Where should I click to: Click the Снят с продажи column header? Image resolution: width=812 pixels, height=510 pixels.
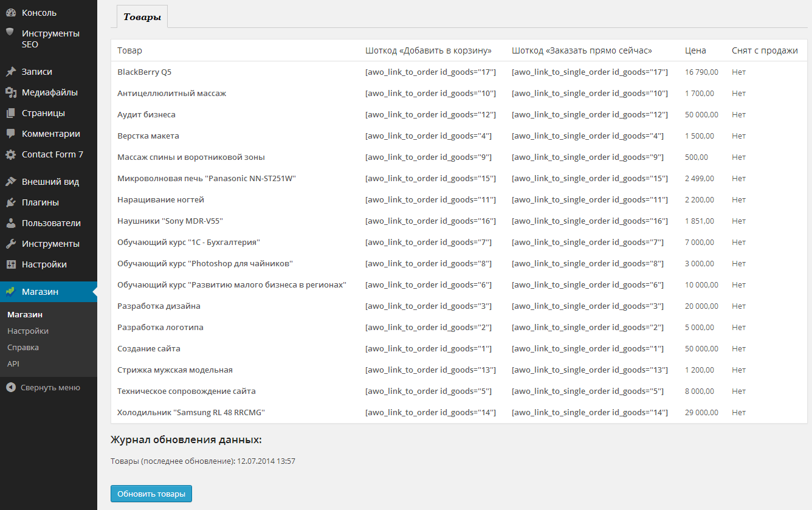(765, 50)
